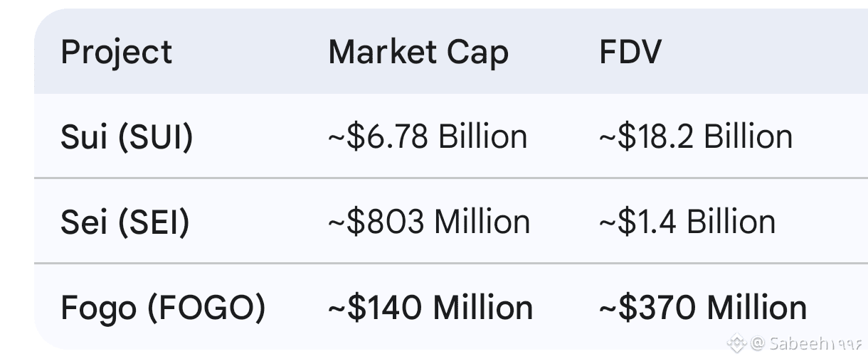Viewport: 868px width, 361px height.
Task: Click the ~$6.78 Billion market cap value
Action: (428, 137)
